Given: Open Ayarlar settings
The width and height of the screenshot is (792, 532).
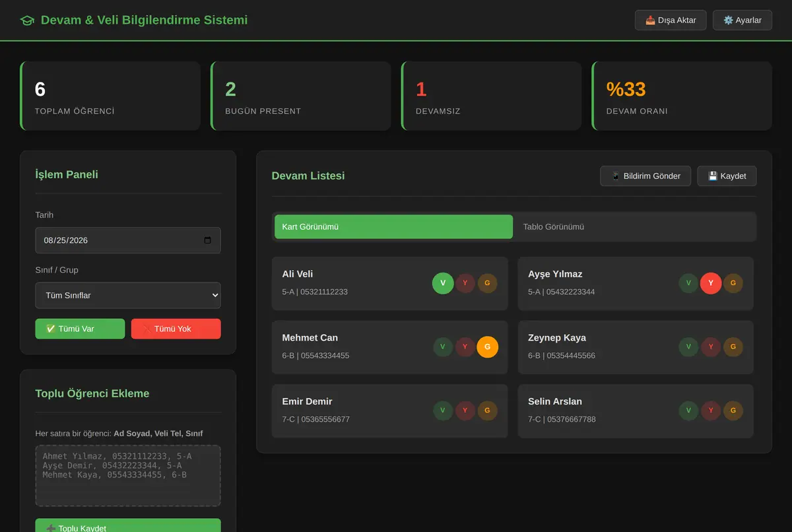Looking at the screenshot, I should pyautogui.click(x=742, y=20).
